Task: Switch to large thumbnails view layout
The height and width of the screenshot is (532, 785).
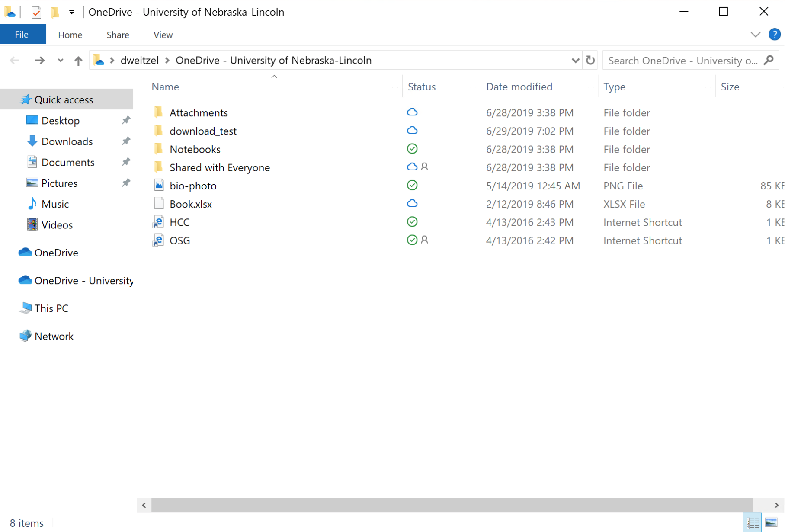Action: [x=771, y=522]
